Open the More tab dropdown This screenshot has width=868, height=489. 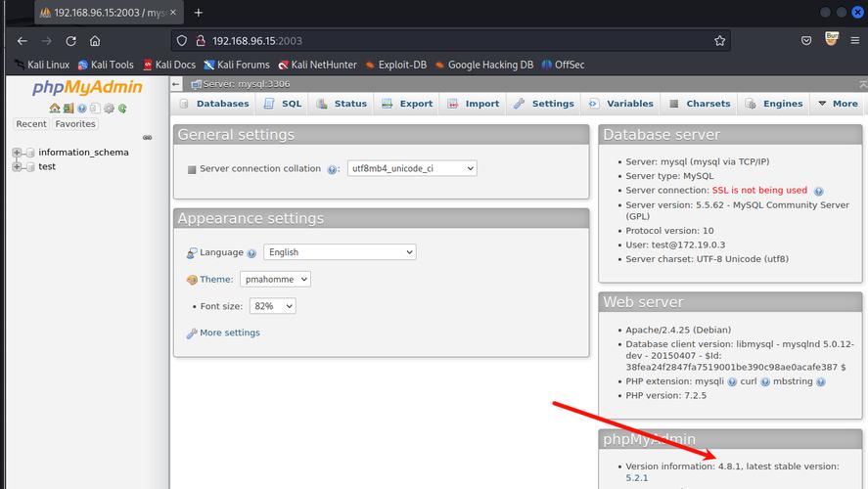[x=838, y=104]
